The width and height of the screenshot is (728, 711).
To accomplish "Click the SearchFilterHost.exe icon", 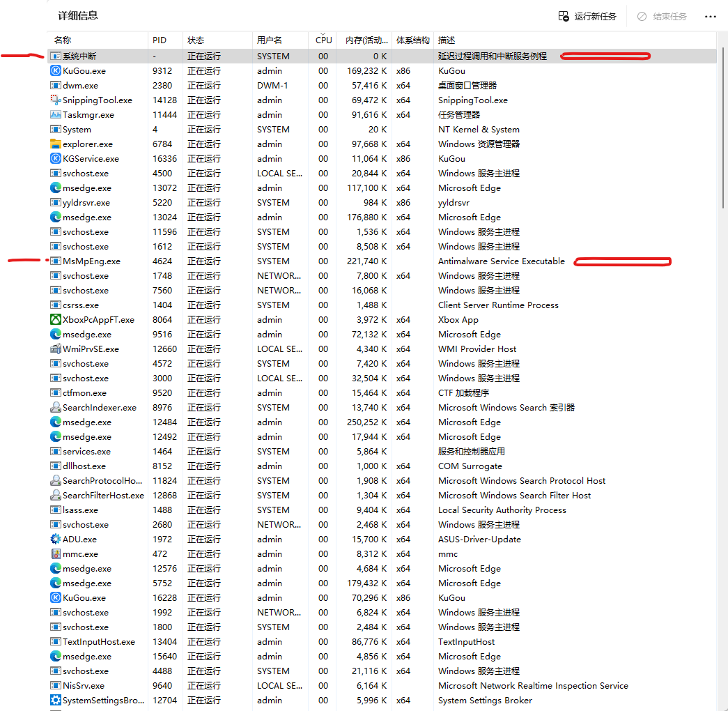I will pos(55,496).
